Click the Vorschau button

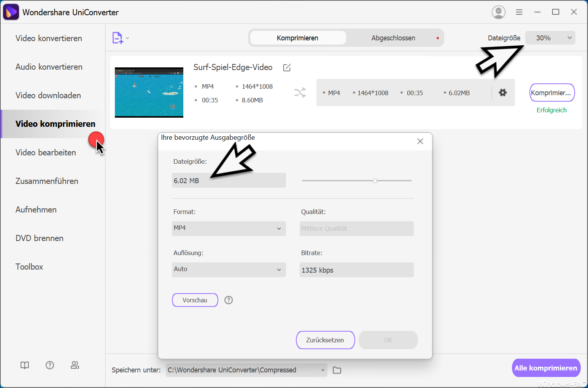pos(195,300)
